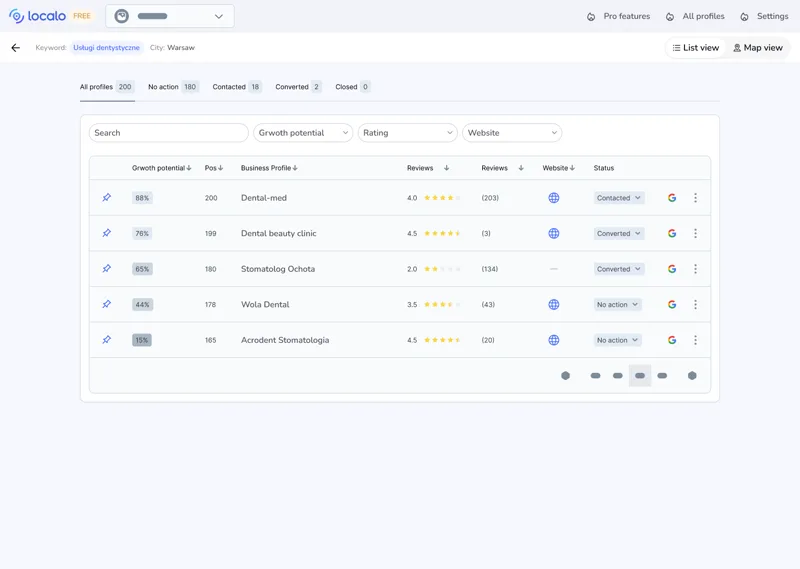
Task: Select the No action 180 tab
Action: pos(173,87)
